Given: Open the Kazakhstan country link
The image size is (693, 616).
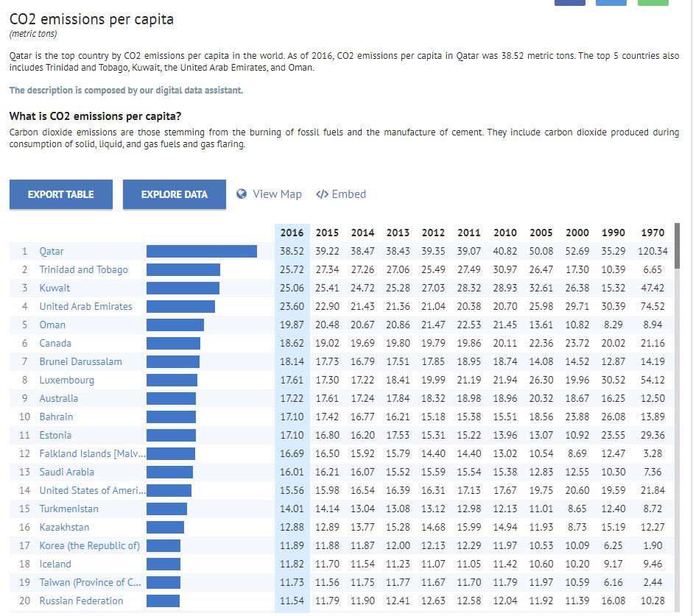Looking at the screenshot, I should tap(64, 527).
